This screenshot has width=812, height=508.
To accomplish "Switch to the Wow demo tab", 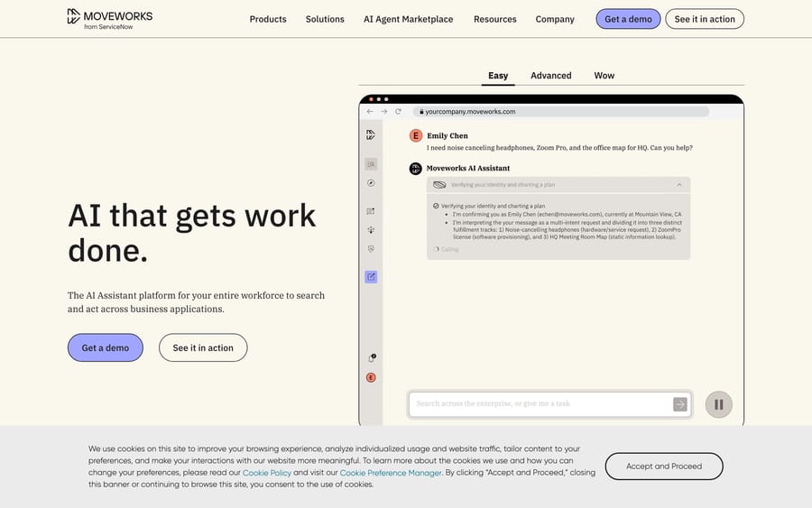I will point(604,76).
